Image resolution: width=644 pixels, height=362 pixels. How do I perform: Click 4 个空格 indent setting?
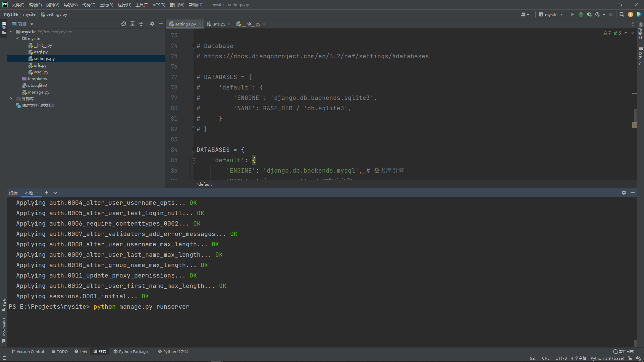pos(579,358)
